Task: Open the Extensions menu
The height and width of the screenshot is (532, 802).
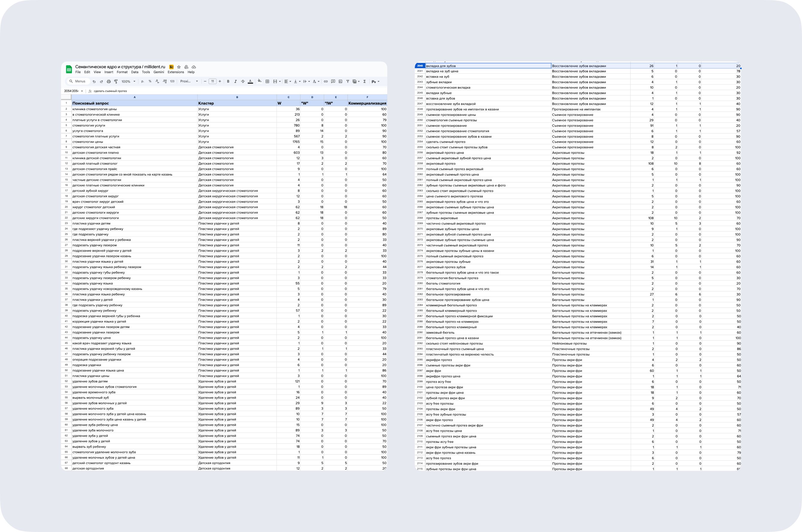Action: 176,72
